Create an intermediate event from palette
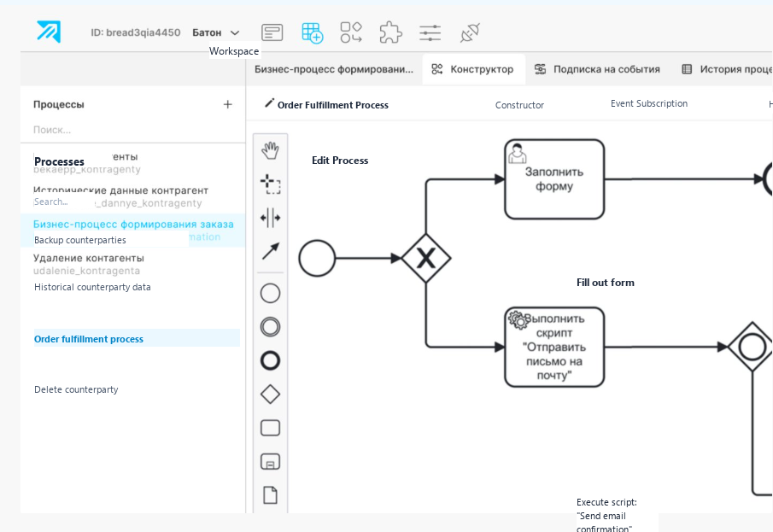The image size is (773, 532). pyautogui.click(x=270, y=327)
